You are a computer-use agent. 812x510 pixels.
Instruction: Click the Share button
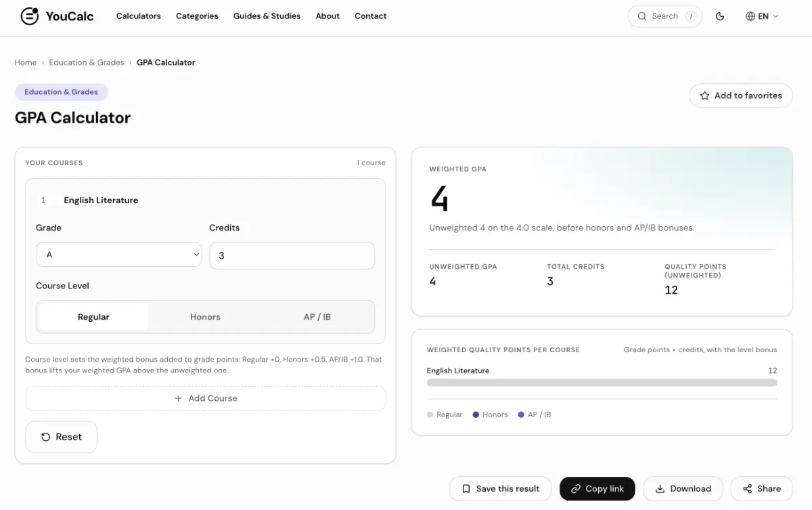(762, 488)
